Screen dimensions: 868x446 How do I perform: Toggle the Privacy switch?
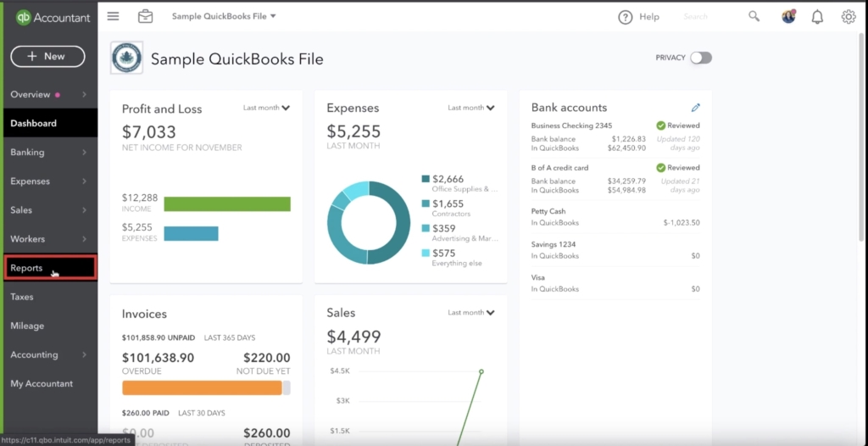coord(701,58)
